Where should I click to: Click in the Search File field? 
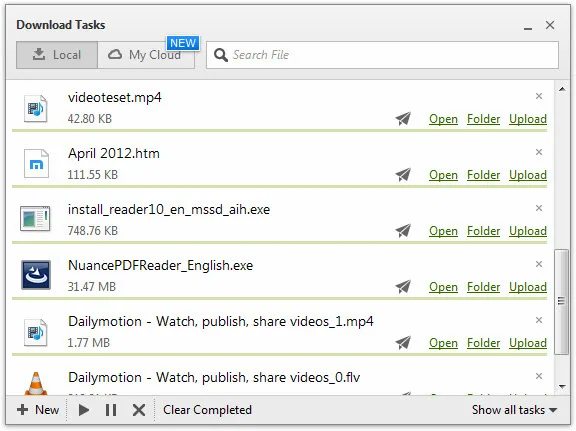click(x=382, y=55)
